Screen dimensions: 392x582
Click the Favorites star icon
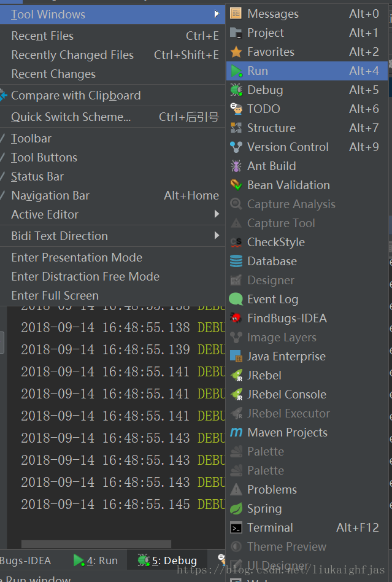236,52
